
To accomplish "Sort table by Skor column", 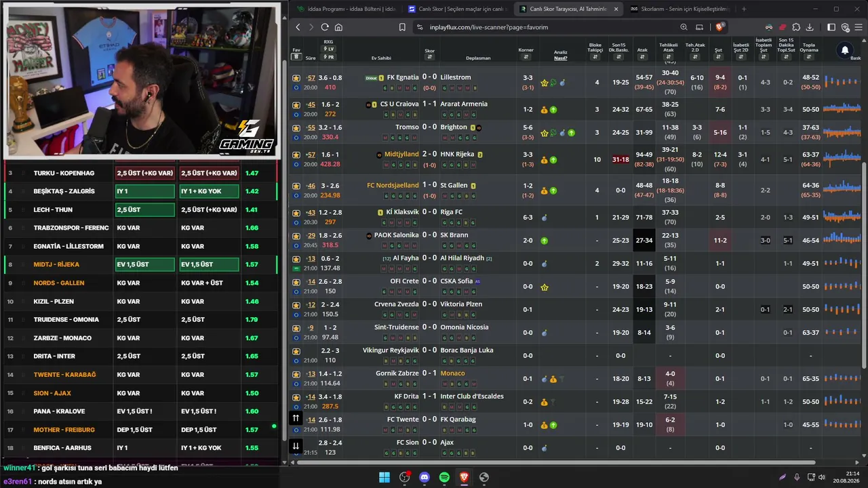I will pyautogui.click(x=429, y=58).
